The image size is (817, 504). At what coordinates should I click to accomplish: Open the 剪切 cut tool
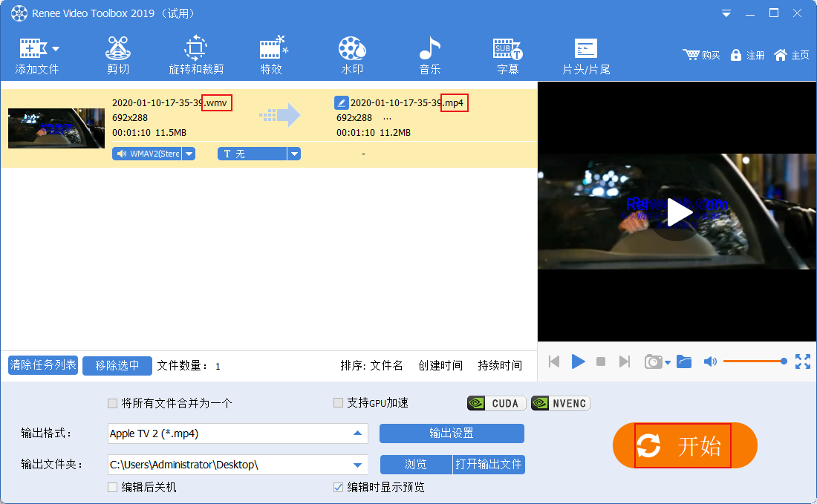coord(118,55)
